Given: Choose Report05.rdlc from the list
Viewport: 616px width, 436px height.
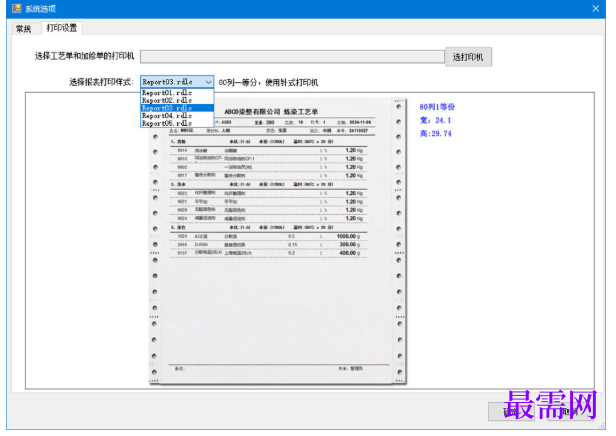Looking at the screenshot, I should pyautogui.click(x=177, y=123).
